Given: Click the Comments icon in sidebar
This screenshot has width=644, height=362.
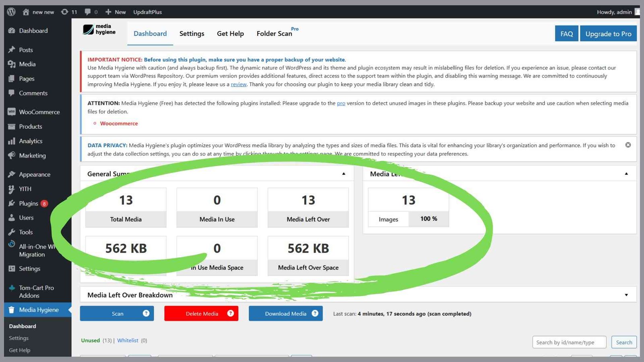Looking at the screenshot, I should coord(12,93).
